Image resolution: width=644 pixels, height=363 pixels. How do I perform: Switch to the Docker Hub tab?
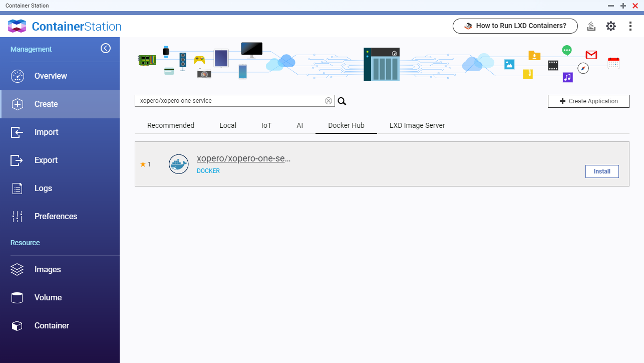click(346, 125)
